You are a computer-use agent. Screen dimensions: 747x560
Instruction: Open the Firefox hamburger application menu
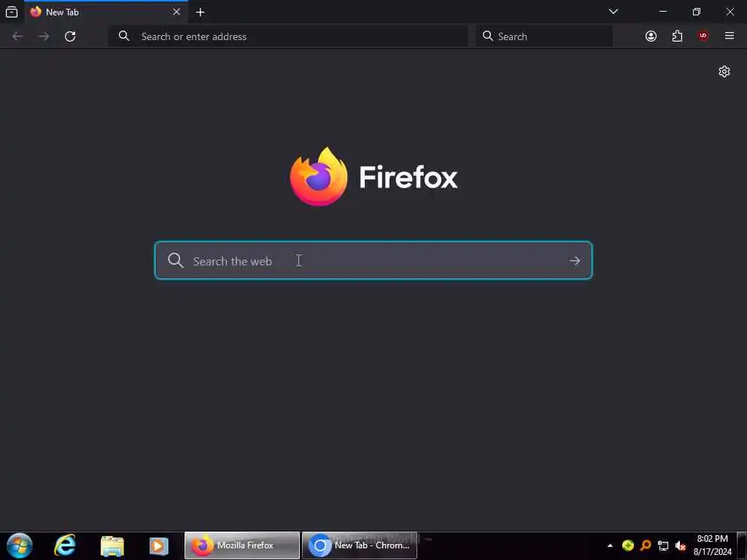coord(729,36)
